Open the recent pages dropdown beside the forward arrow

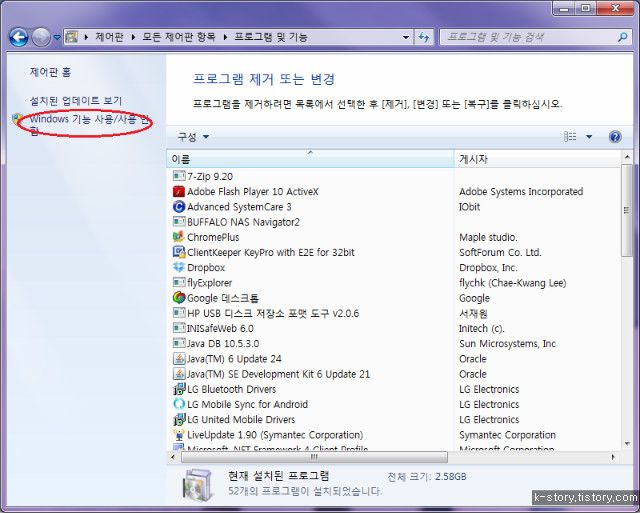pos(57,37)
